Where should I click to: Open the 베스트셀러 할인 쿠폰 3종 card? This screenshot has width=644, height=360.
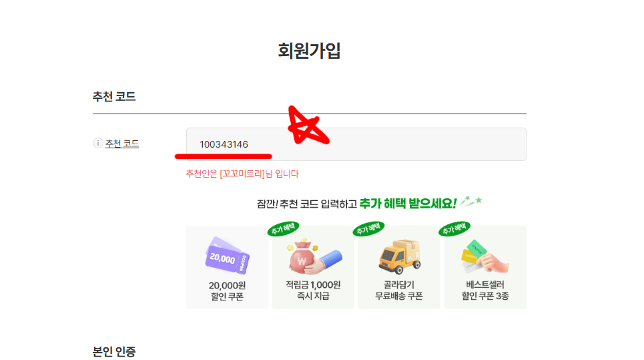click(485, 267)
